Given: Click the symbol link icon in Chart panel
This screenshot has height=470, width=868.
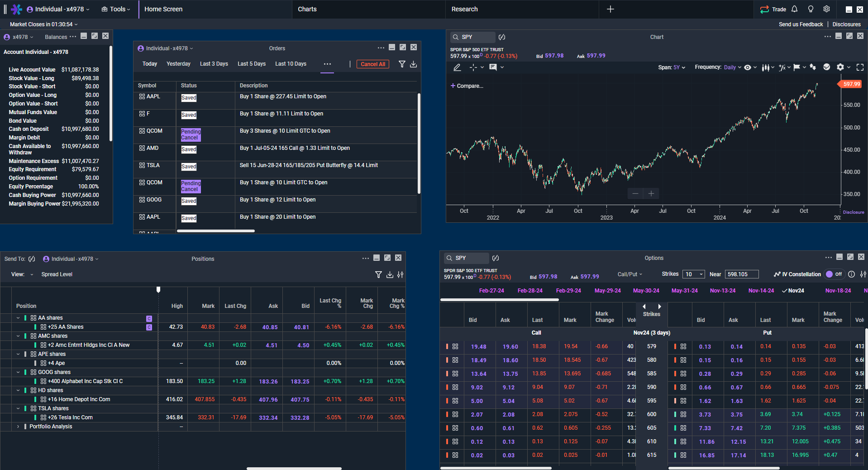Looking at the screenshot, I should (502, 37).
